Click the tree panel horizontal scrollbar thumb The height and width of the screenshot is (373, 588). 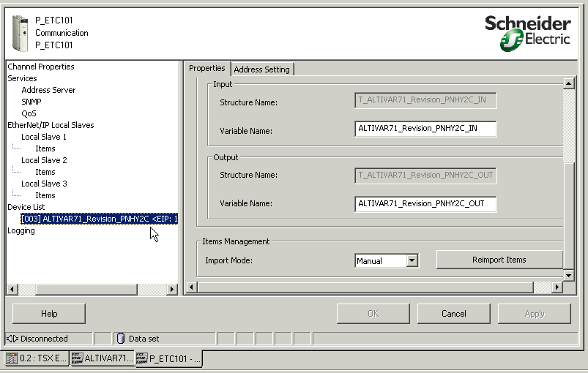pyautogui.click(x=86, y=289)
